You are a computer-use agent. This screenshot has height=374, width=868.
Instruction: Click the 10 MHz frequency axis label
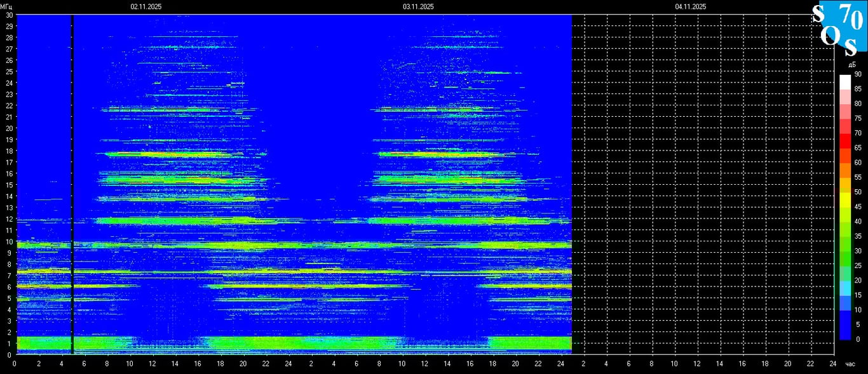click(9, 242)
